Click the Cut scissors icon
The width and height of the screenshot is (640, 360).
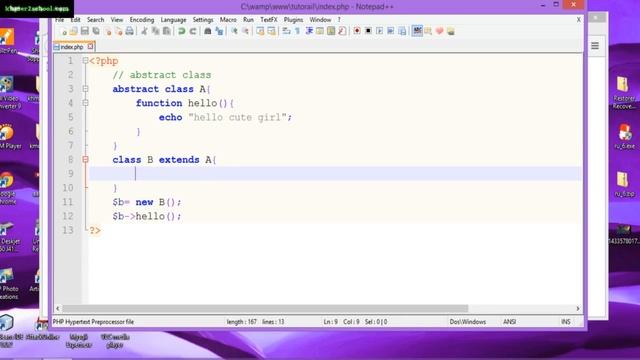(x=144, y=31)
